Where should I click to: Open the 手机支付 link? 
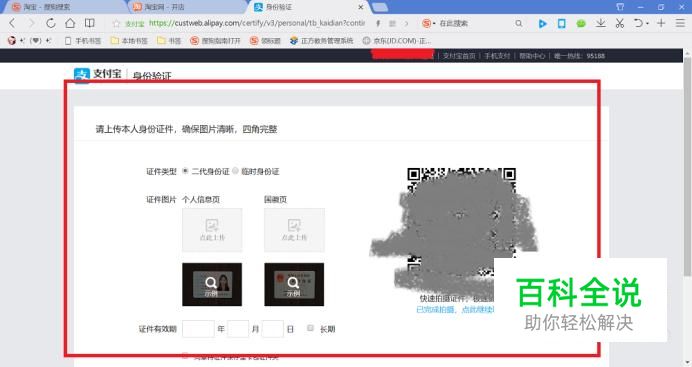(x=497, y=56)
